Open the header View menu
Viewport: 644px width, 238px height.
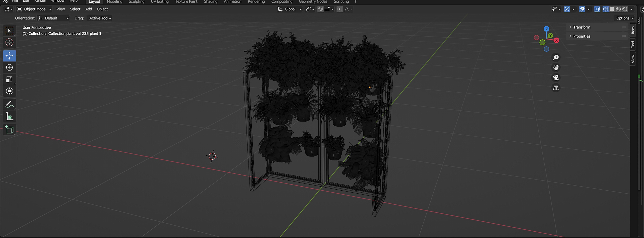pos(60,9)
